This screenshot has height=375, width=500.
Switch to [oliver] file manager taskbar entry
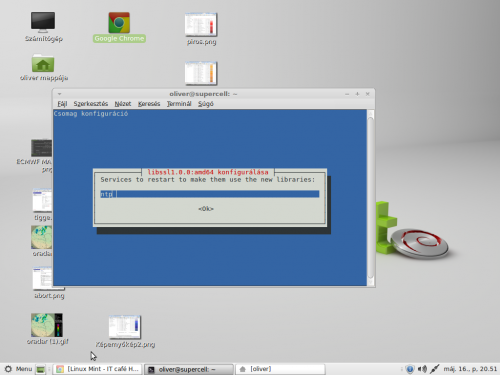click(x=280, y=369)
